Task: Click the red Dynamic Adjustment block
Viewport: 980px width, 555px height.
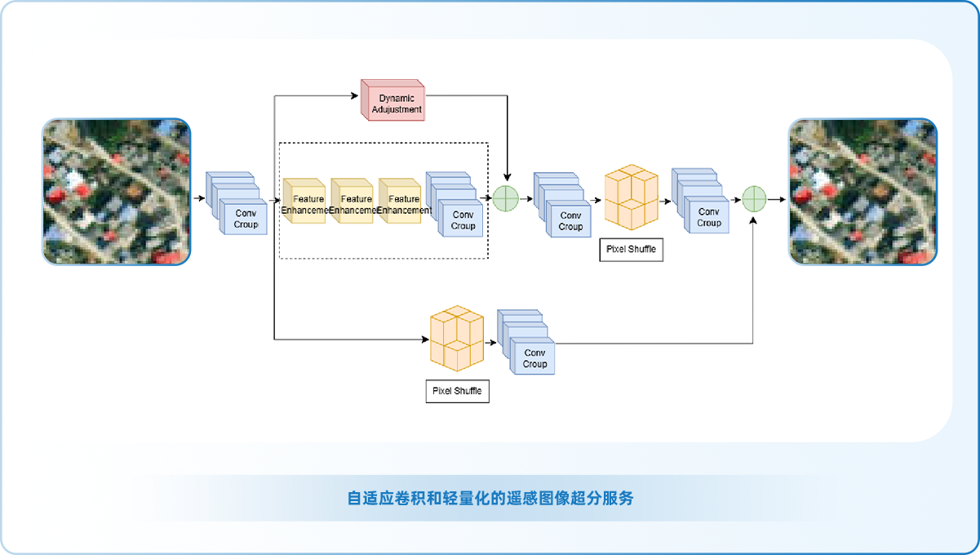Action: [x=393, y=101]
